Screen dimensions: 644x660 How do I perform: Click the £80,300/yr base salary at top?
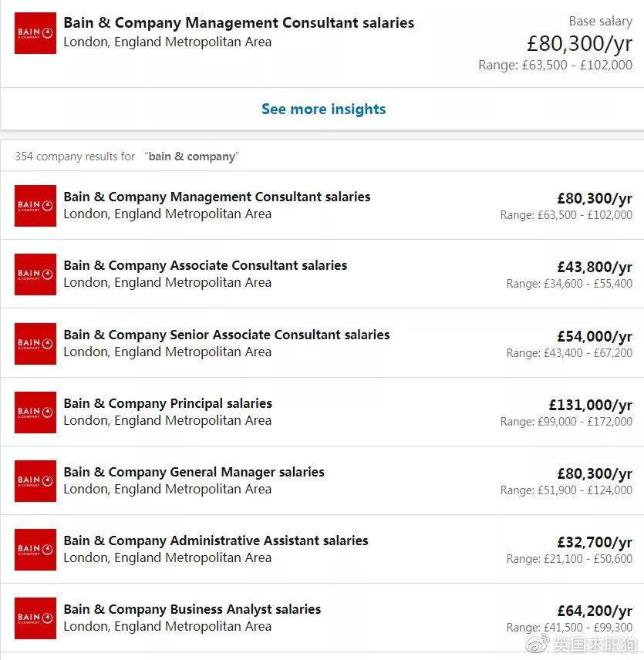[579, 43]
